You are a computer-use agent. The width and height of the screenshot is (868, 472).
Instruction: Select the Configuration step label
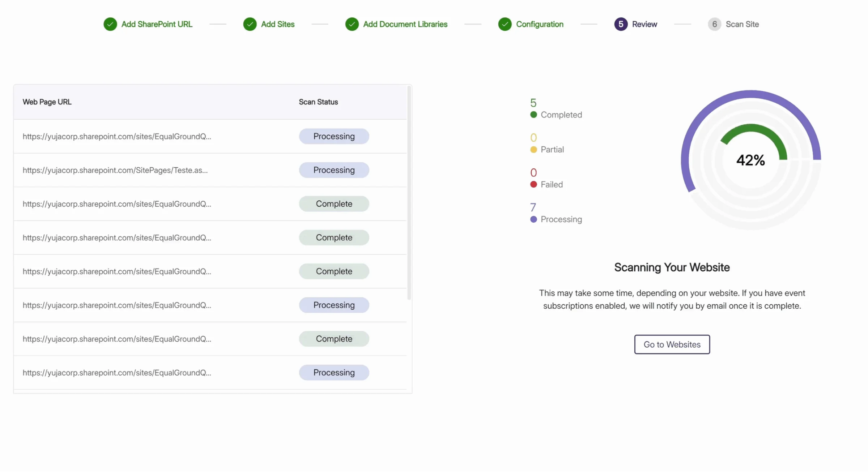[539, 24]
